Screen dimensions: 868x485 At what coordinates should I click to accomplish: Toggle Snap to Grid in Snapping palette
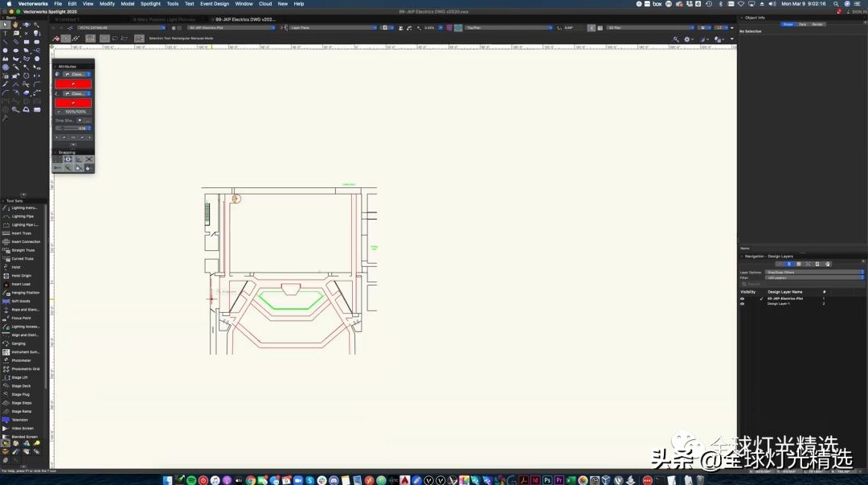[58, 159]
